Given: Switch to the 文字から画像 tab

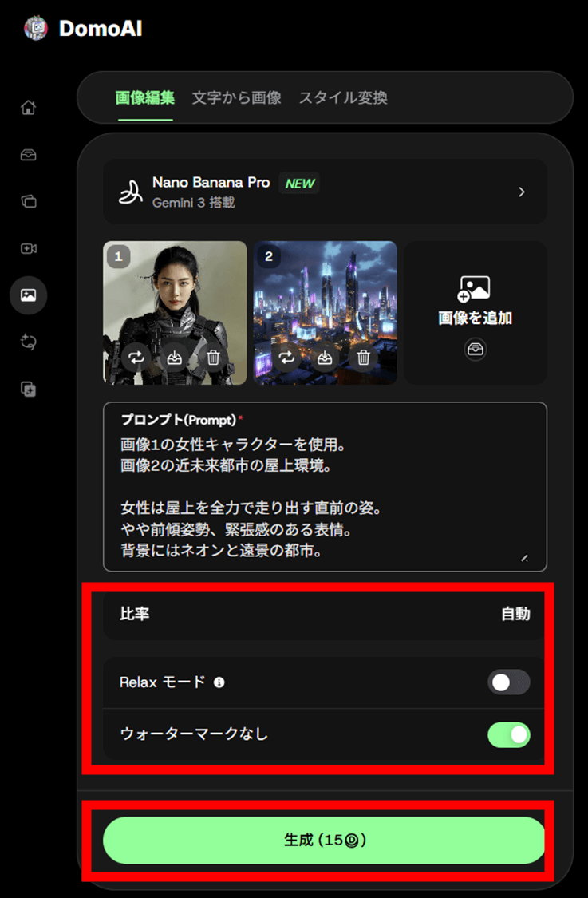Looking at the screenshot, I should [x=236, y=98].
